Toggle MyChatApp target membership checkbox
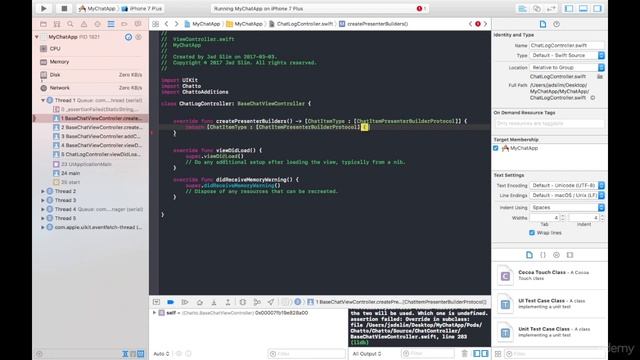640x360 pixels. point(496,148)
